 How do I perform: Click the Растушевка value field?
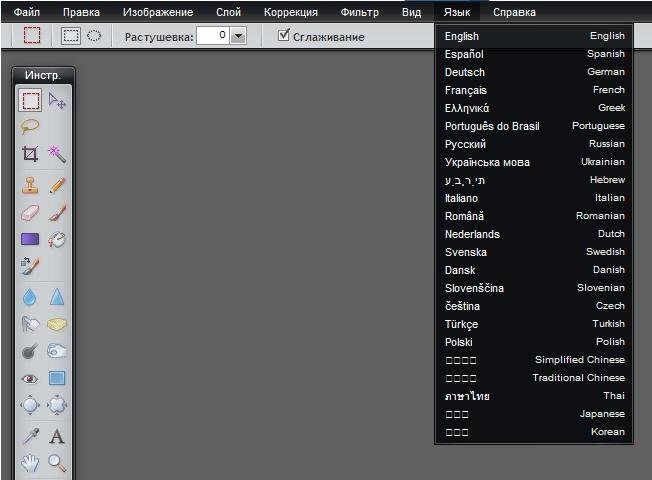pyautogui.click(x=212, y=36)
